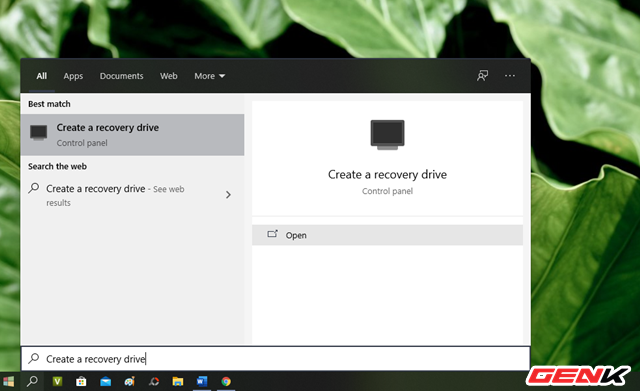Click the magnifier icon in the search box
The width and height of the screenshot is (640, 391).
coord(34,358)
